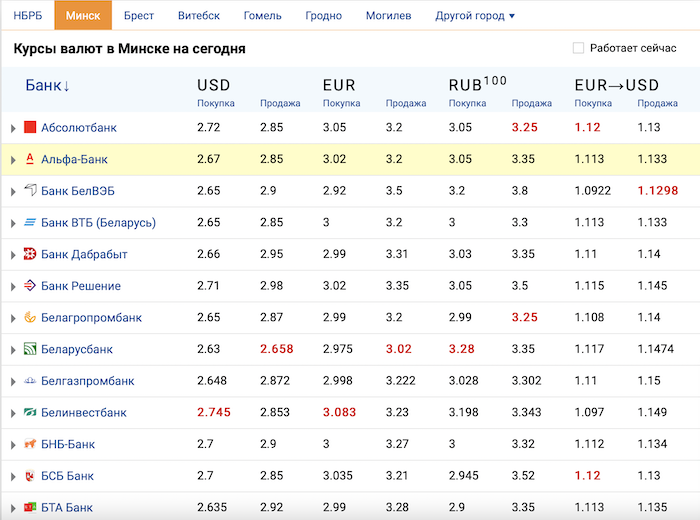700x520 pixels.
Task: Click the Беларусбанк logo icon
Action: tap(30, 349)
